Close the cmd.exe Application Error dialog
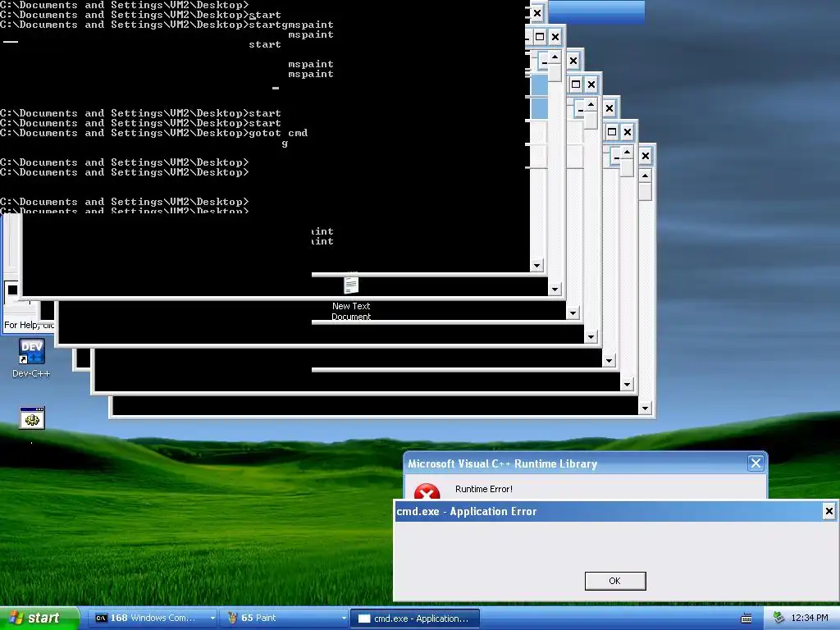 (x=829, y=511)
